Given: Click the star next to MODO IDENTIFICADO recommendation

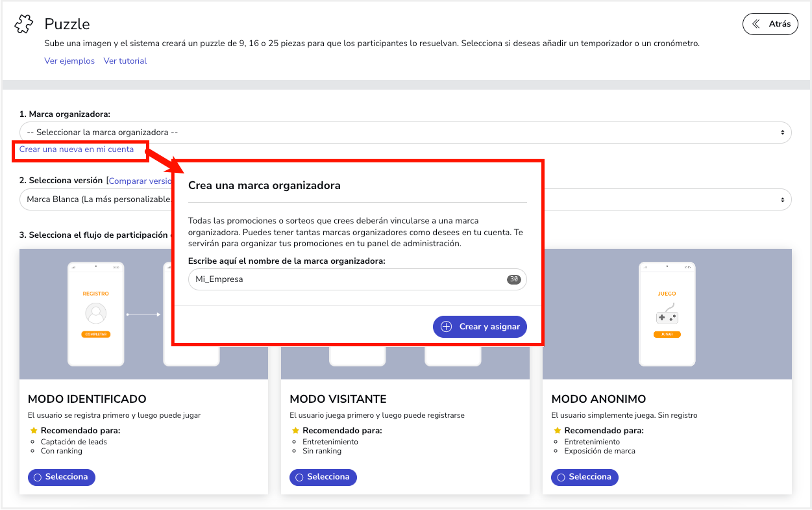Looking at the screenshot, I should click(x=34, y=431).
